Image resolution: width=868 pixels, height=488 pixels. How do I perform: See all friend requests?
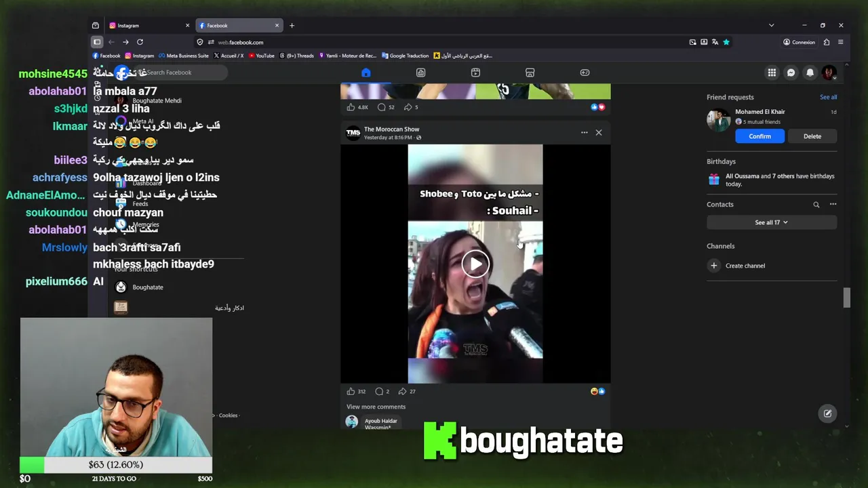pyautogui.click(x=828, y=97)
